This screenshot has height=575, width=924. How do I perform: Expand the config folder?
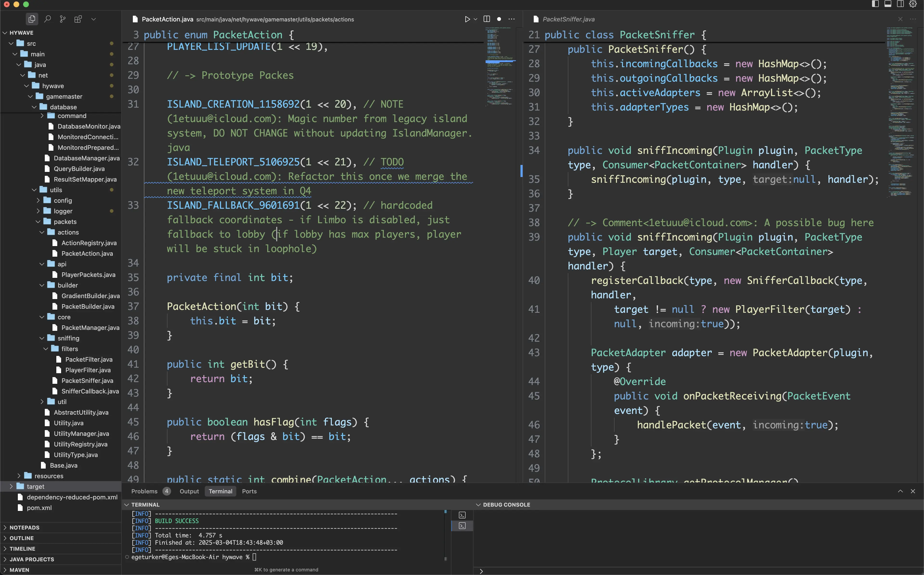click(x=61, y=200)
